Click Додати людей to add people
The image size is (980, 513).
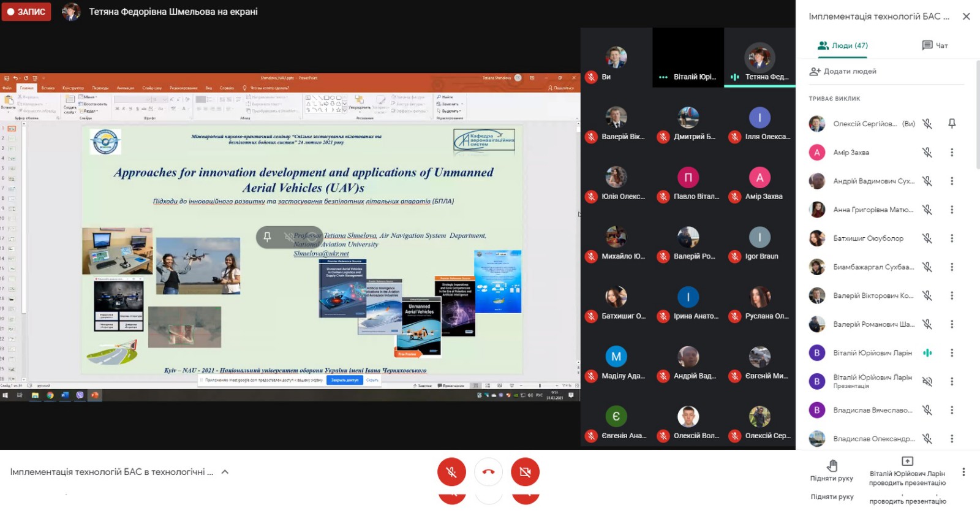click(843, 71)
